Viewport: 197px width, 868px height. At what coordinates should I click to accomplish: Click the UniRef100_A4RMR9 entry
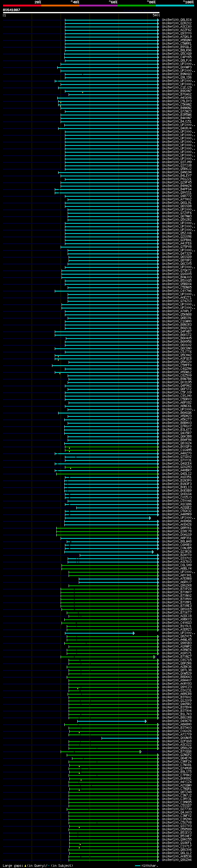click(176, 515)
